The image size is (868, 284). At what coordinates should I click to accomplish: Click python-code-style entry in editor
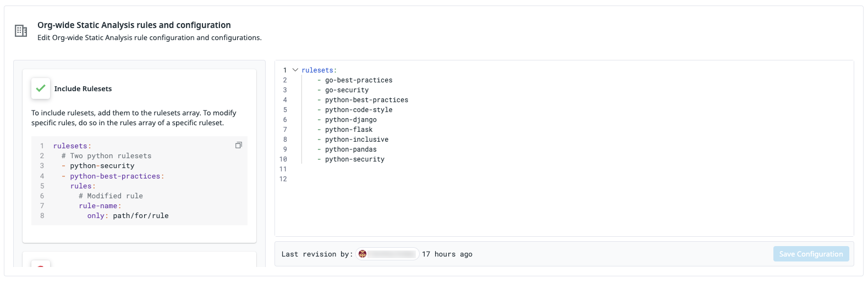(359, 110)
